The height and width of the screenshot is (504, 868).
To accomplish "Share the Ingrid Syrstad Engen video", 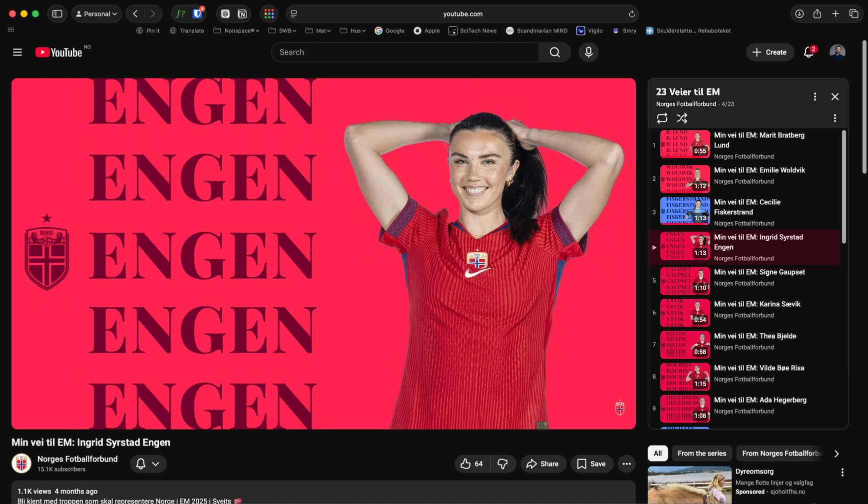I will 543,464.
